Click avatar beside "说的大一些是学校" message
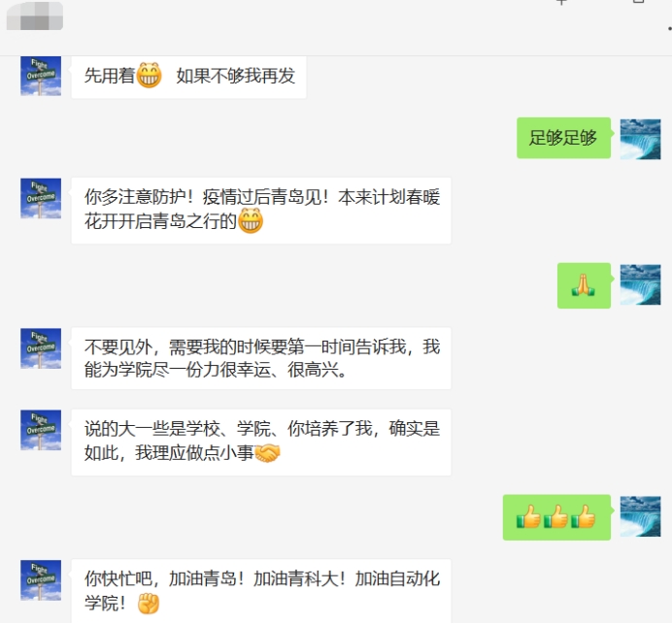This screenshot has height=624, width=672. (41, 430)
